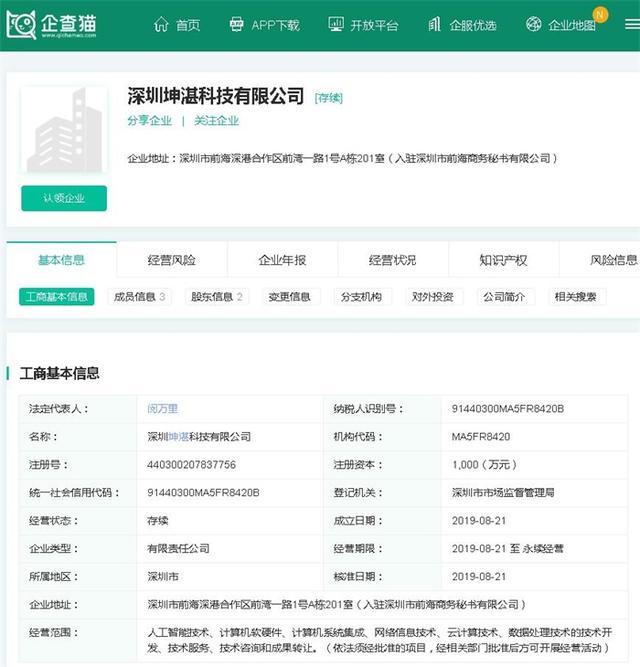Click the 开放平台 monitor icon
640x667 pixels.
pos(336,24)
